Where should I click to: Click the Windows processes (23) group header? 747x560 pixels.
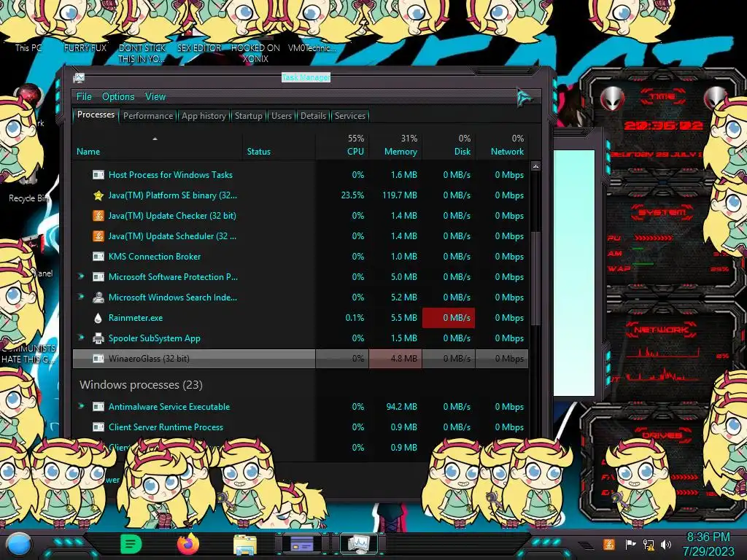click(x=141, y=385)
